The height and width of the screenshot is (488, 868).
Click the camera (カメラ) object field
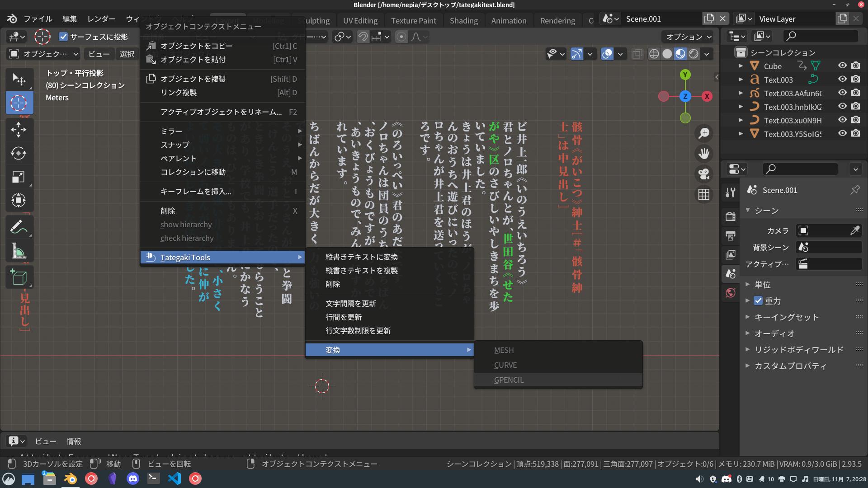coord(828,230)
